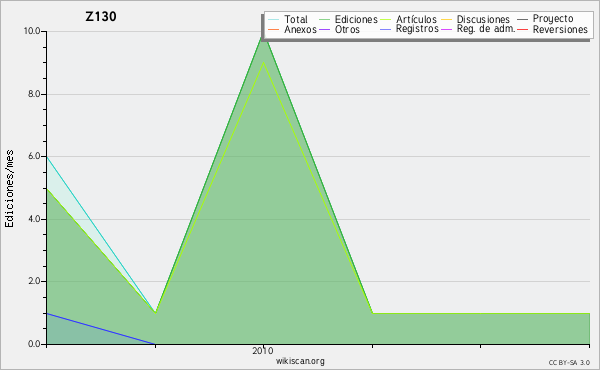The height and width of the screenshot is (370, 600).
Task: Click the red Reversiones legend line swatch
Action: [522, 29]
